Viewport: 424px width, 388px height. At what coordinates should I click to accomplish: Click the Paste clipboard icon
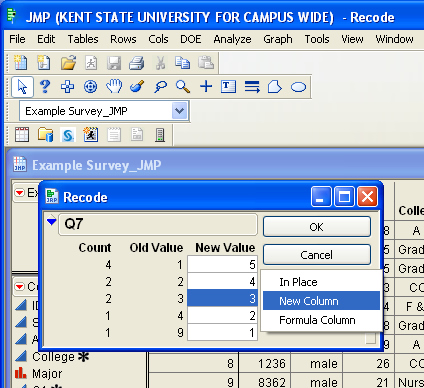coord(206,62)
